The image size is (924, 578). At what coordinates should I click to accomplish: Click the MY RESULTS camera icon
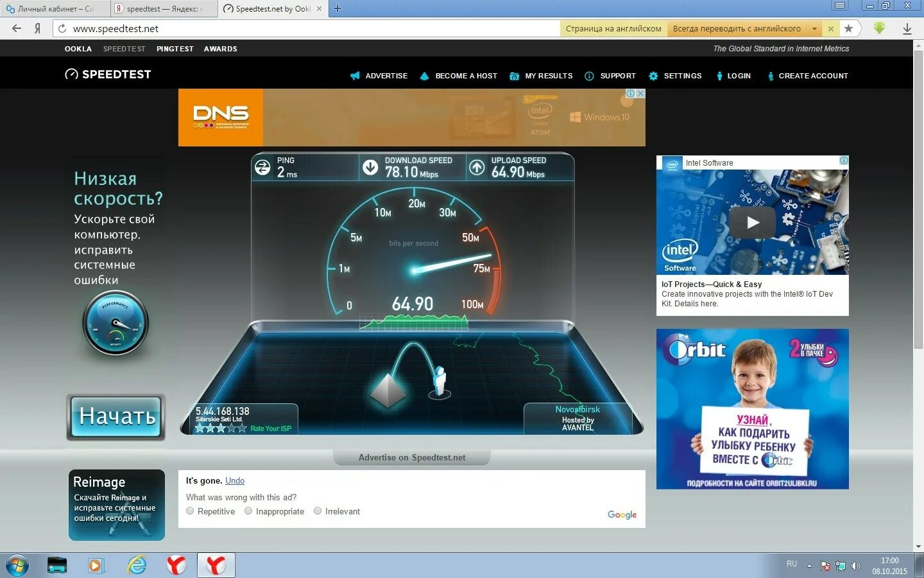(x=514, y=76)
